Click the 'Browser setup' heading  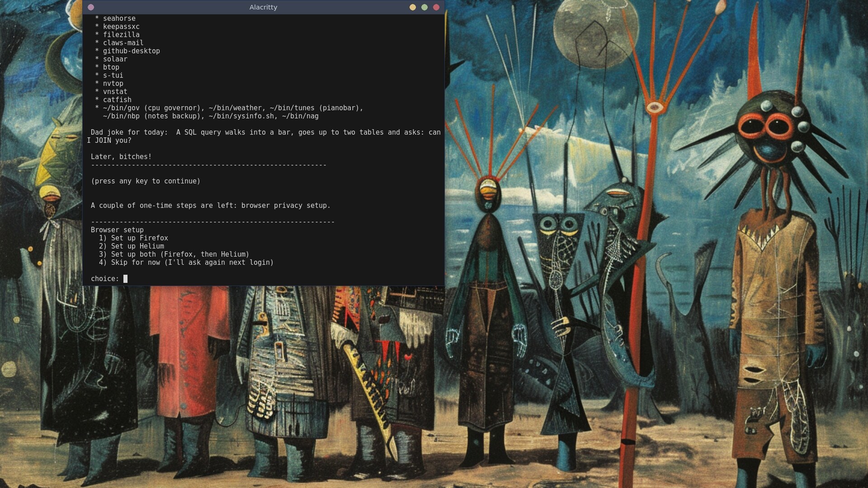(117, 230)
